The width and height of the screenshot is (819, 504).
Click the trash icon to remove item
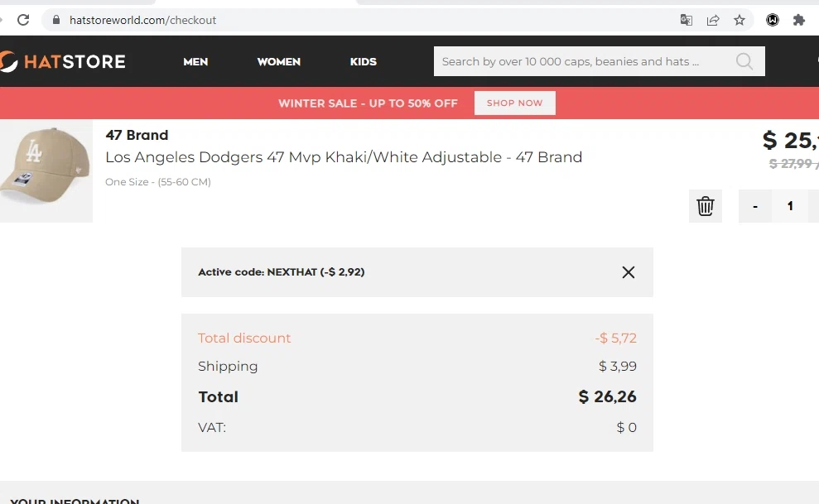click(706, 206)
